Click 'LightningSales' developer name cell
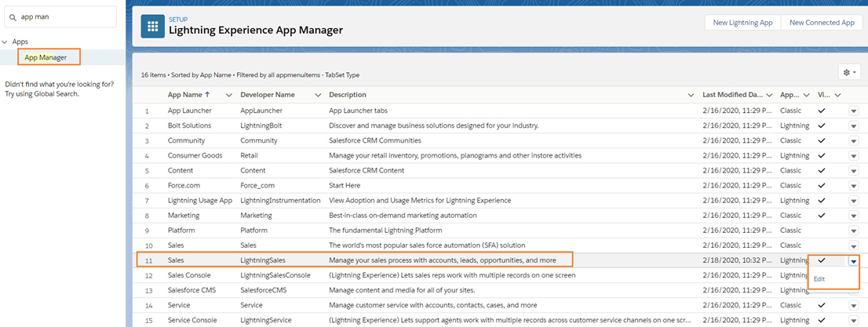The width and height of the screenshot is (868, 327). [x=263, y=260]
